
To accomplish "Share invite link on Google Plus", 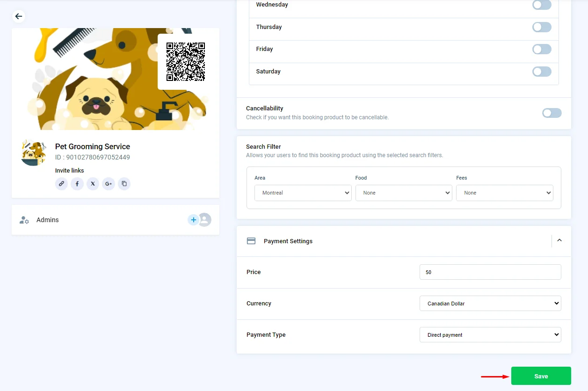I will [109, 184].
